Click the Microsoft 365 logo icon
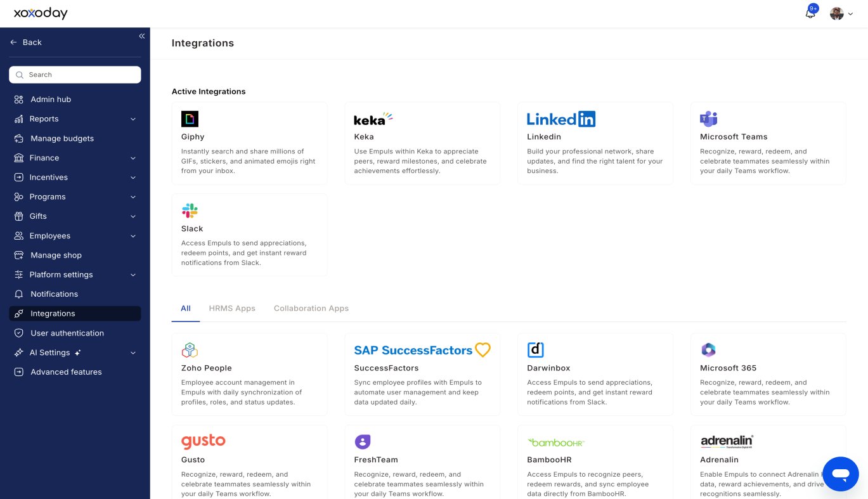Viewport: 868px width, 499px height. click(708, 350)
